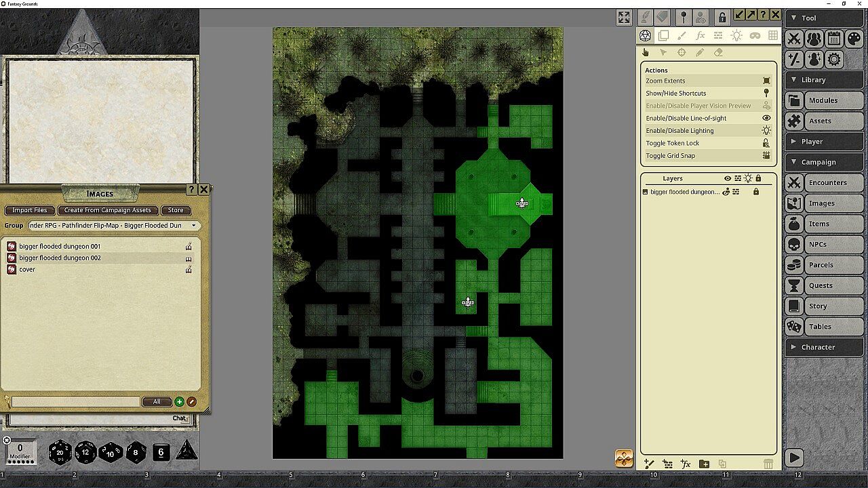Click the green add button in Images window
This screenshot has height=488, width=868.
(180, 402)
